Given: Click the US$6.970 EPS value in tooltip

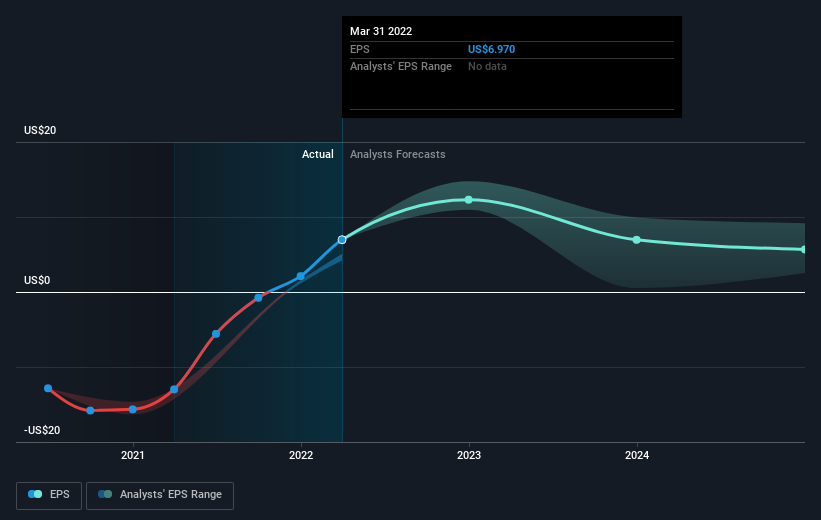Looking at the screenshot, I should pyautogui.click(x=491, y=49).
